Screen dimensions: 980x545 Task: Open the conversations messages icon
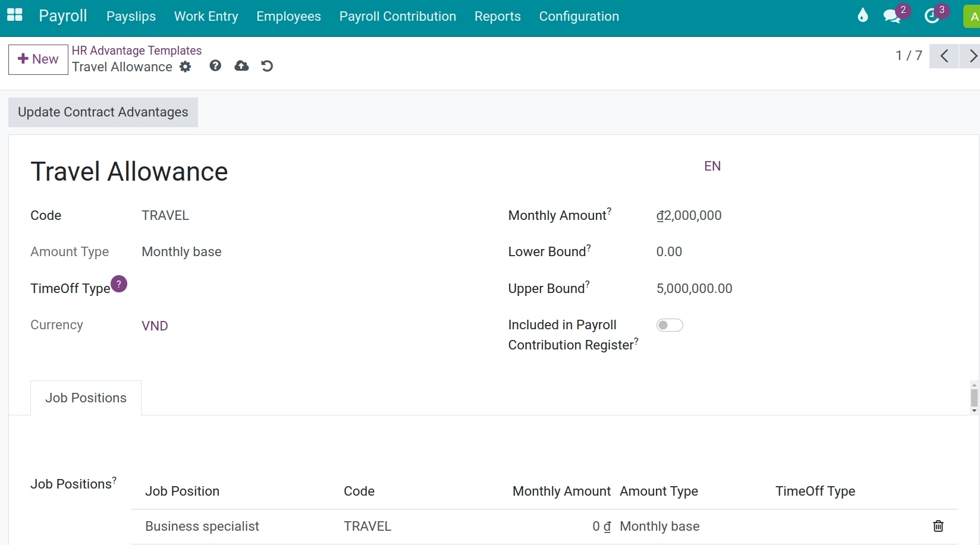click(x=892, y=16)
